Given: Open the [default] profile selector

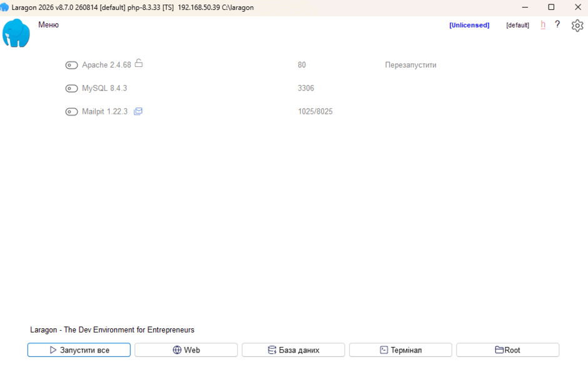Looking at the screenshot, I should pos(517,25).
